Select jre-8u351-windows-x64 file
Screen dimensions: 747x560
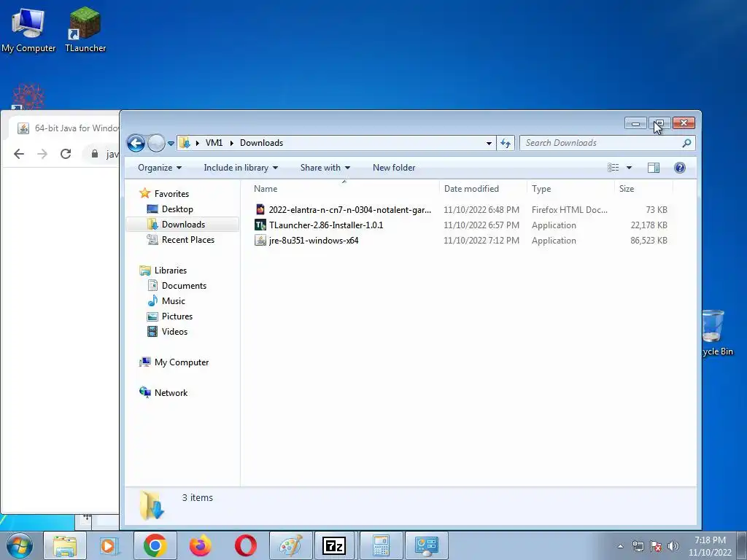(x=314, y=240)
